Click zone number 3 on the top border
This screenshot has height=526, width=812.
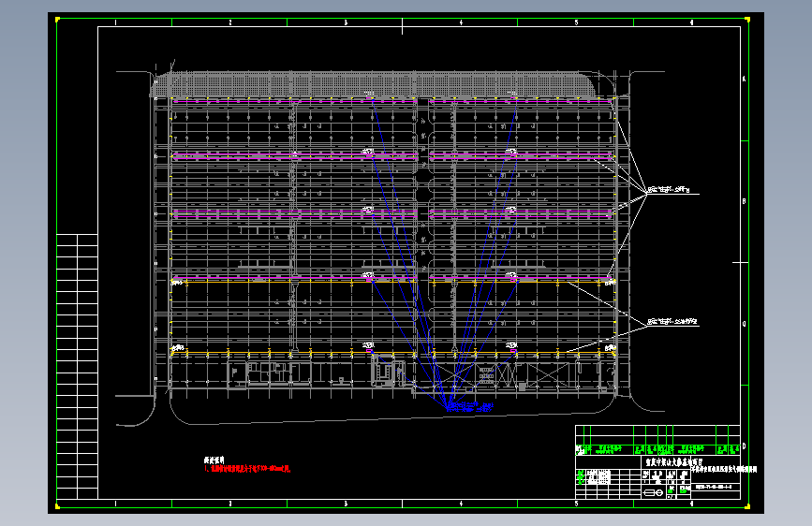(x=346, y=22)
